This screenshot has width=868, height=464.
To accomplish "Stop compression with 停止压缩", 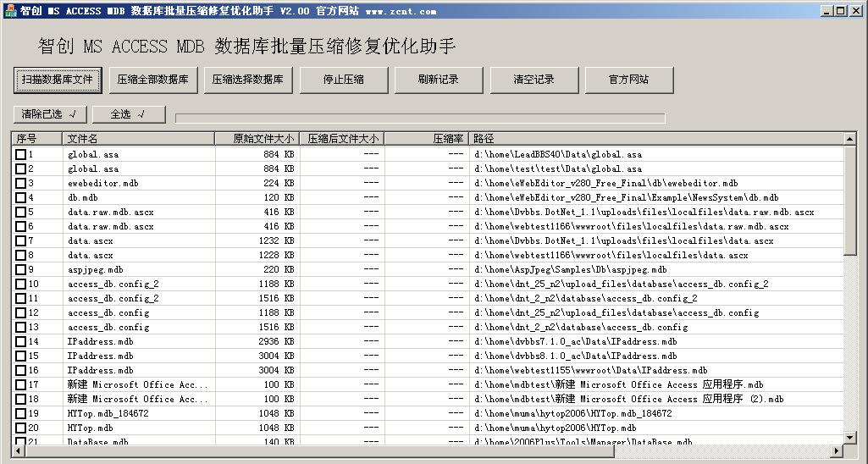I will (x=343, y=80).
